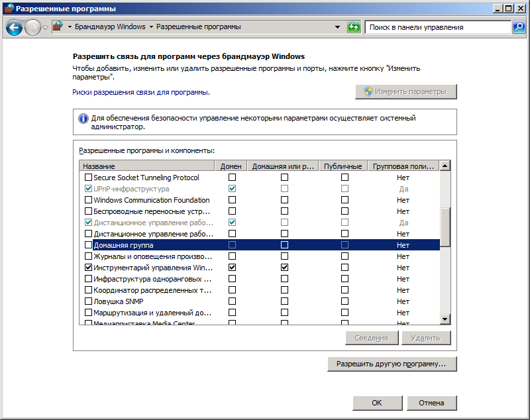Screen dimensions: 530x420
Task: Uncheck Инструментарий управления Windows name checkbox
Action: click(88, 268)
